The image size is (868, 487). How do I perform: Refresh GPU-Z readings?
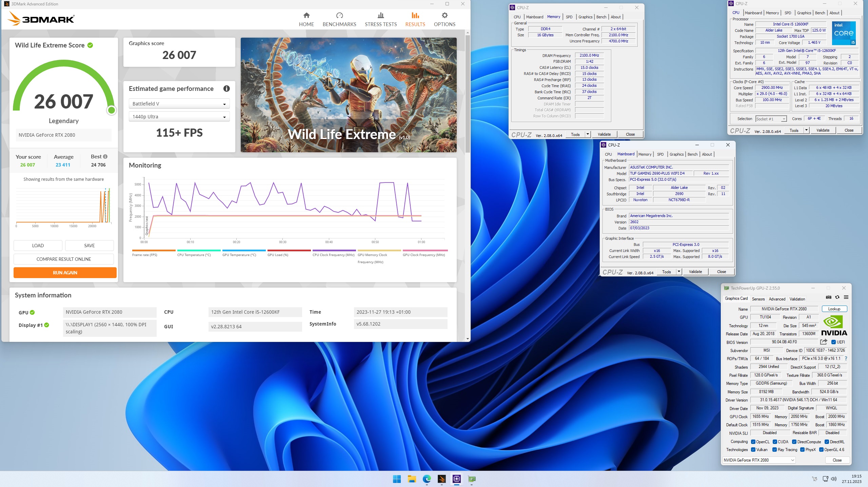coord(837,297)
